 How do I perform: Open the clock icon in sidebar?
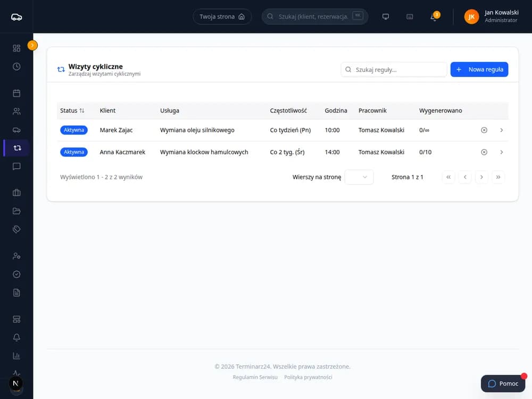coord(16,66)
